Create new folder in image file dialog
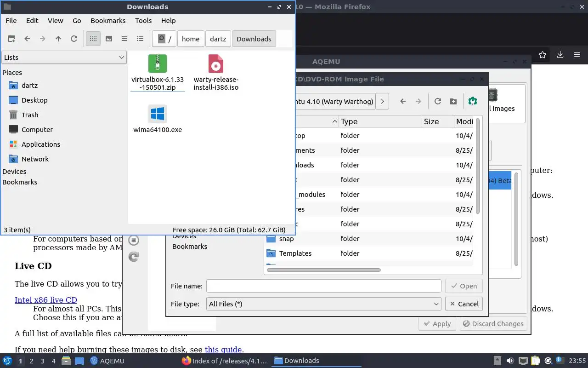The width and height of the screenshot is (588, 368). click(453, 102)
